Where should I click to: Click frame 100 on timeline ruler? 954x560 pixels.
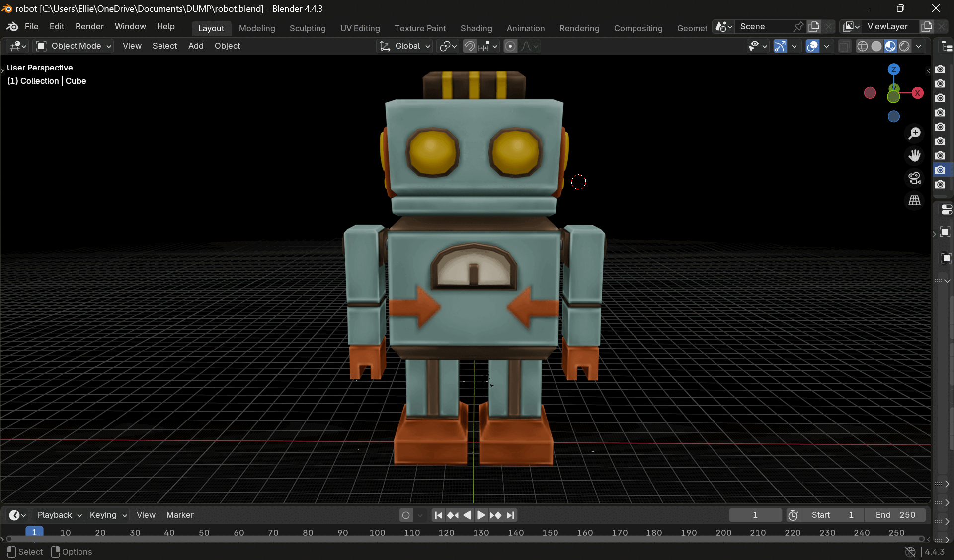click(377, 532)
